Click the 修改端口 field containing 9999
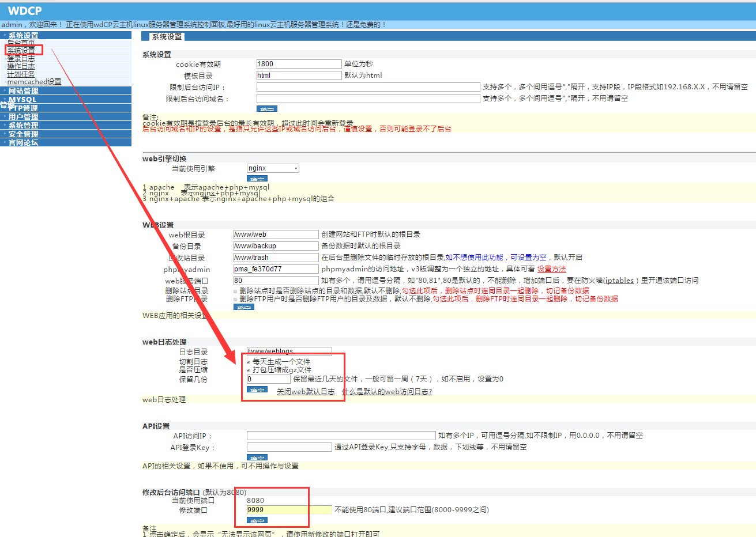Viewport: 756px width, 537px height. pos(289,510)
